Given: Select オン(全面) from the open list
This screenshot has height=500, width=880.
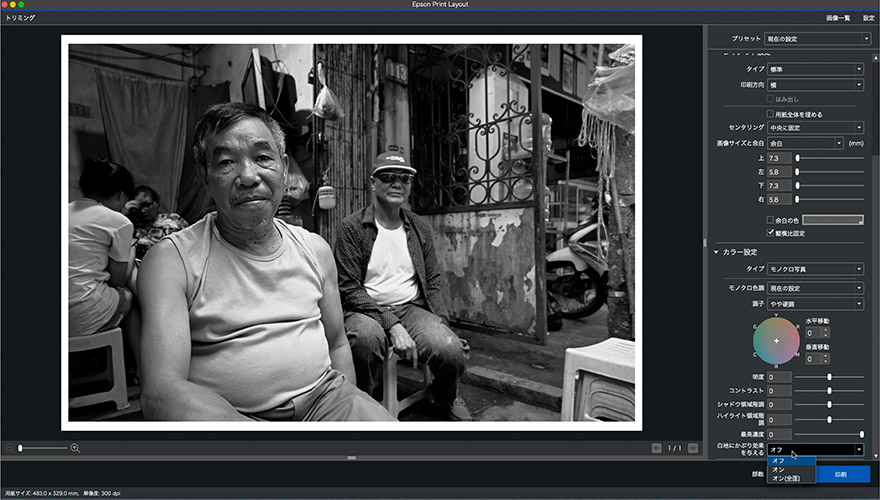Looking at the screenshot, I should point(786,478).
